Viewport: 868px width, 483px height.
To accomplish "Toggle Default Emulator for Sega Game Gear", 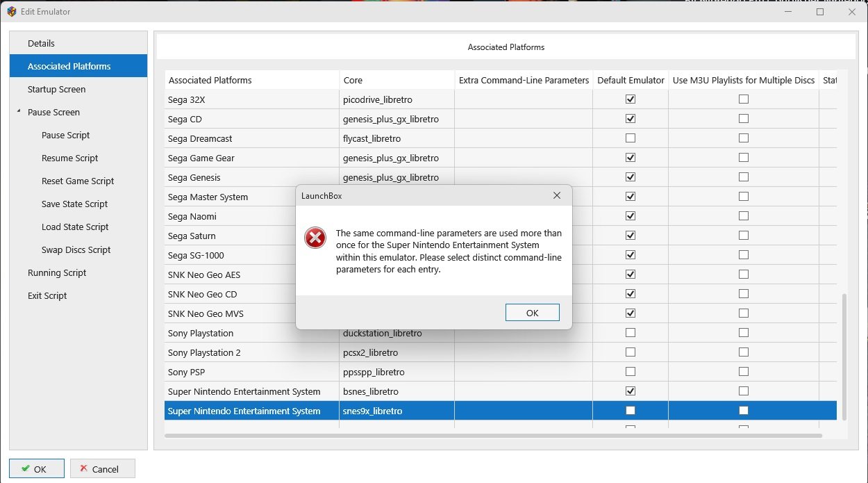I will tap(631, 158).
